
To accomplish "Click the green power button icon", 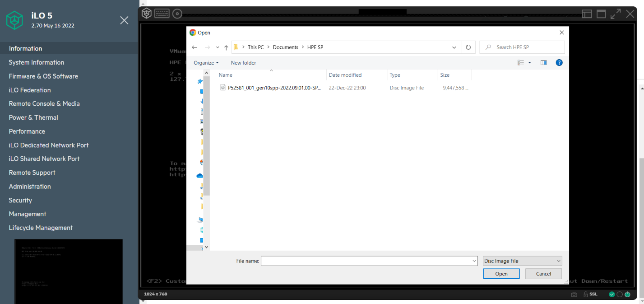I will (627, 294).
